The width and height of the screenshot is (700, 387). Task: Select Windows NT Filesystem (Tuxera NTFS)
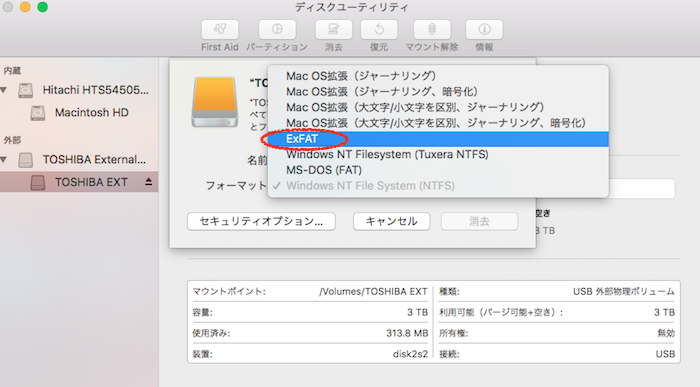(438, 154)
